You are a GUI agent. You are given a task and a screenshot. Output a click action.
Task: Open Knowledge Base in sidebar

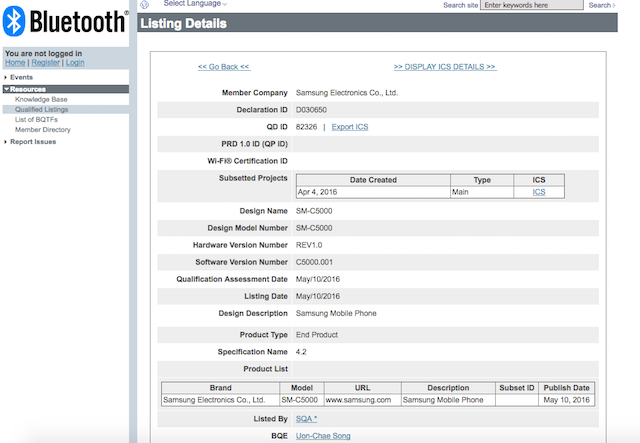(x=41, y=99)
